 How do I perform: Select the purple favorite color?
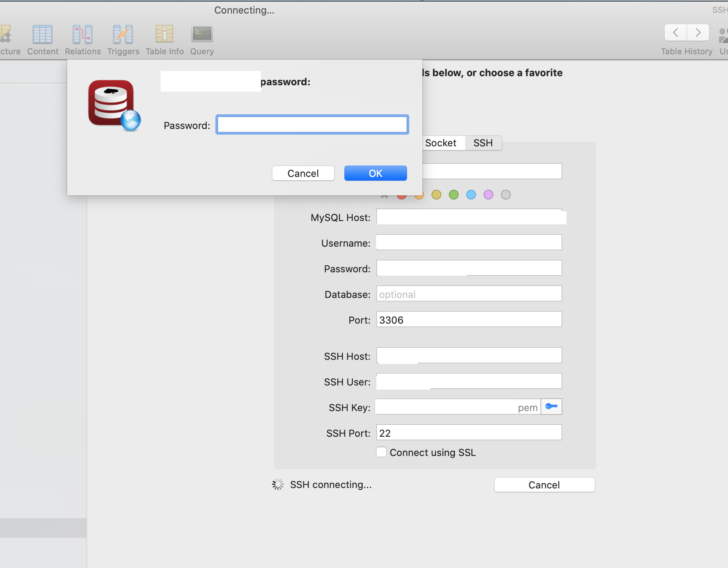click(x=488, y=195)
